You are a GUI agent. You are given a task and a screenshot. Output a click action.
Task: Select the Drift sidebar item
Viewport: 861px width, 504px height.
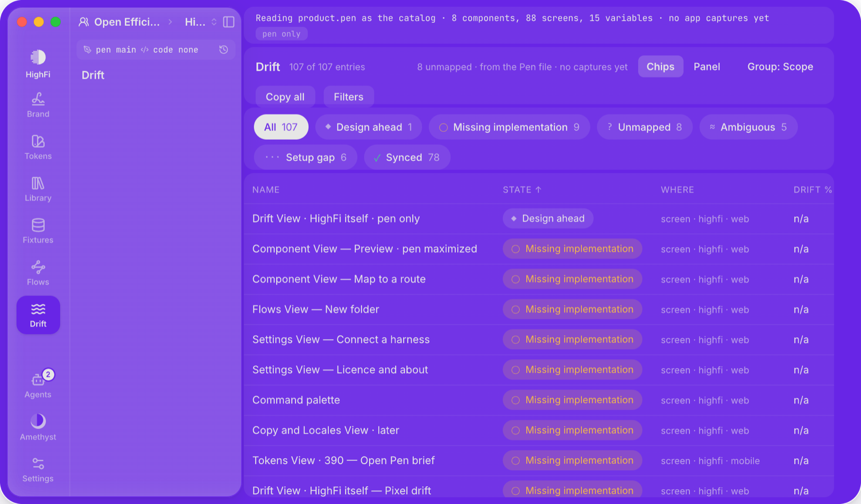pos(38,315)
